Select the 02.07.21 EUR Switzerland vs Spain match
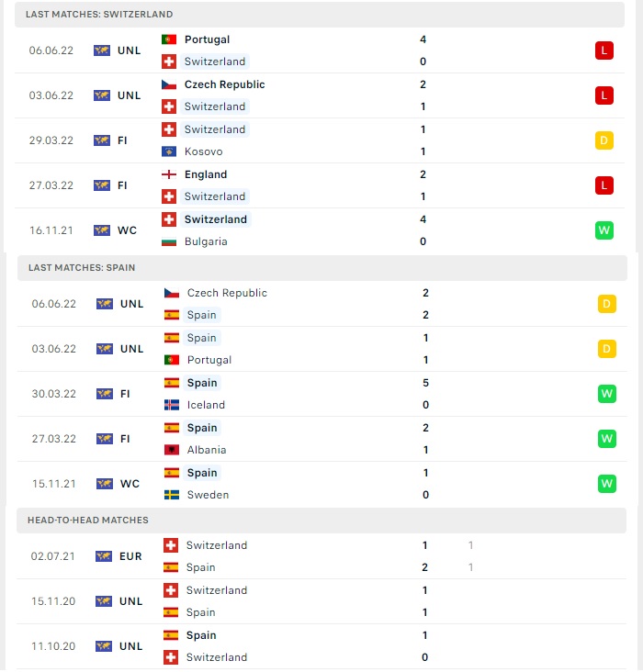 click(x=321, y=556)
